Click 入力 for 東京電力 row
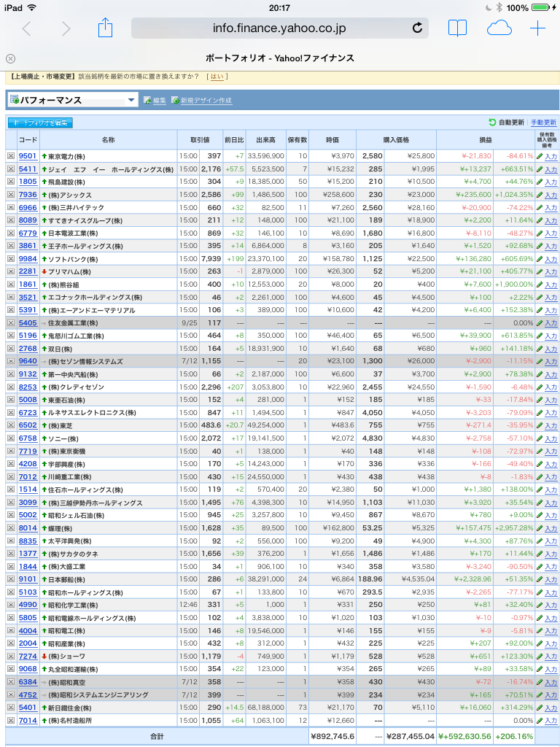The image size is (560, 747). (551, 156)
